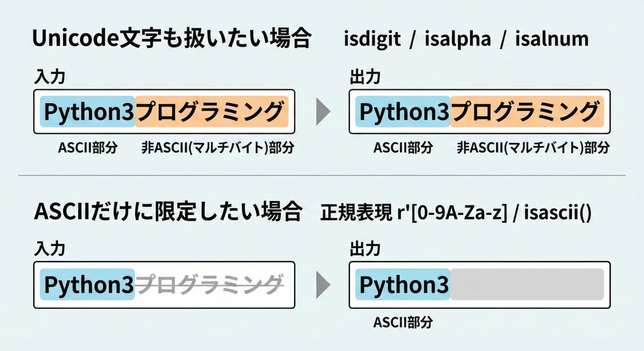Select the isalnum method name
This screenshot has width=644, height=351.
click(x=552, y=39)
